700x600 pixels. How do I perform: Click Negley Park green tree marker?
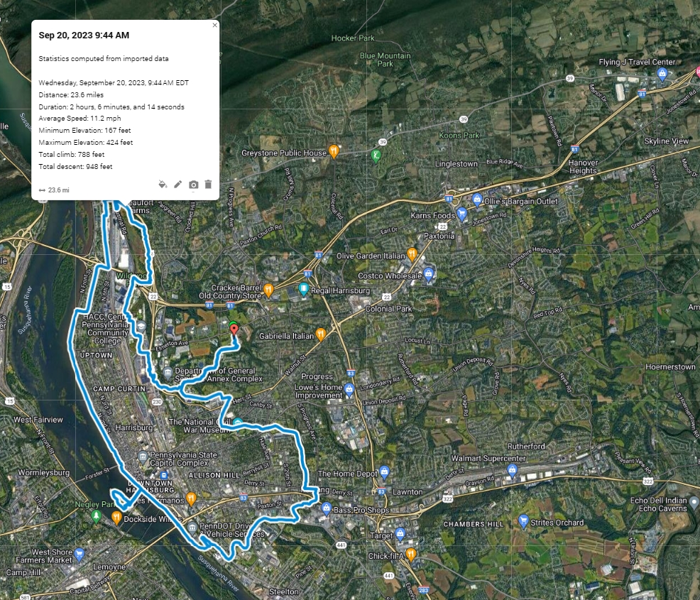(97, 516)
